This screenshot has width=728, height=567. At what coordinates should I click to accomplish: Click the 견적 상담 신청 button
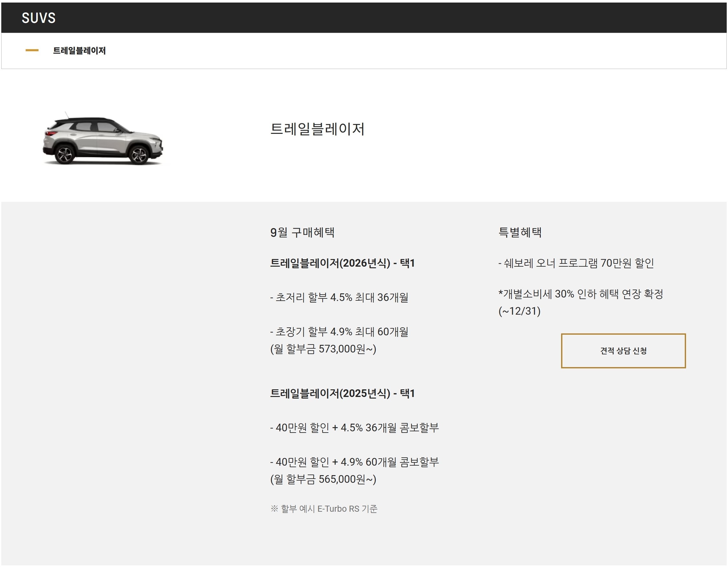(623, 351)
